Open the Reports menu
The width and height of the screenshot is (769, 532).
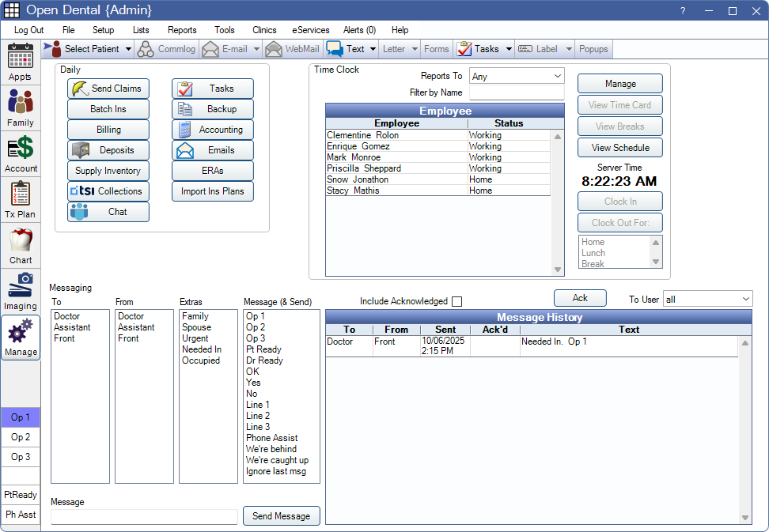182,30
